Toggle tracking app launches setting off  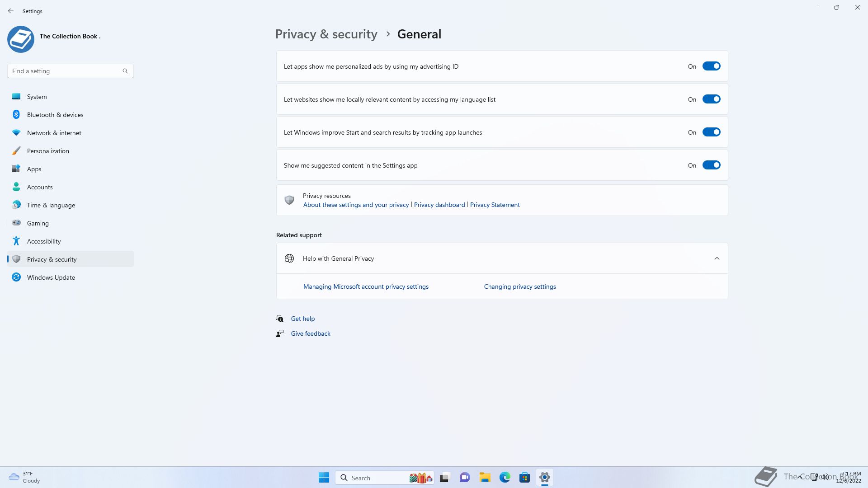click(x=711, y=132)
